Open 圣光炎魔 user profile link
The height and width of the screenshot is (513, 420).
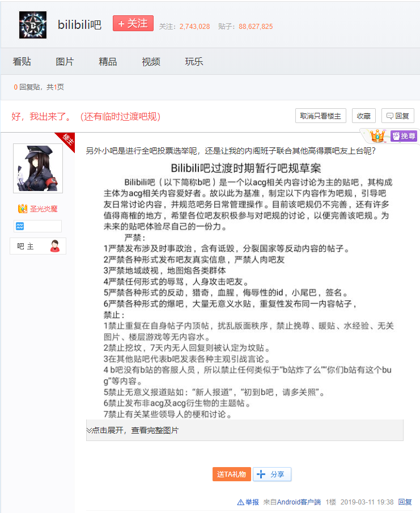[44, 209]
